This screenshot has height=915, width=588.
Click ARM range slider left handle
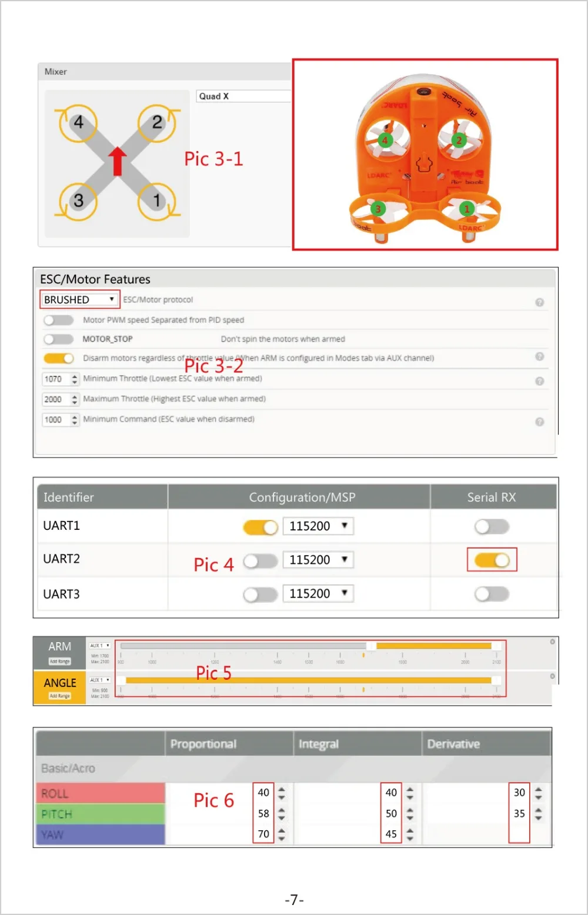[371, 646]
